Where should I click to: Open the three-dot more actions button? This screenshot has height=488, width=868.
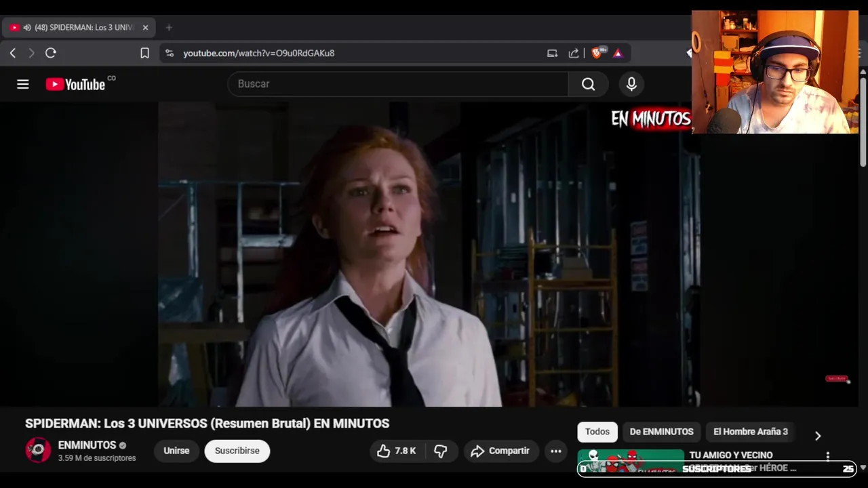click(555, 451)
